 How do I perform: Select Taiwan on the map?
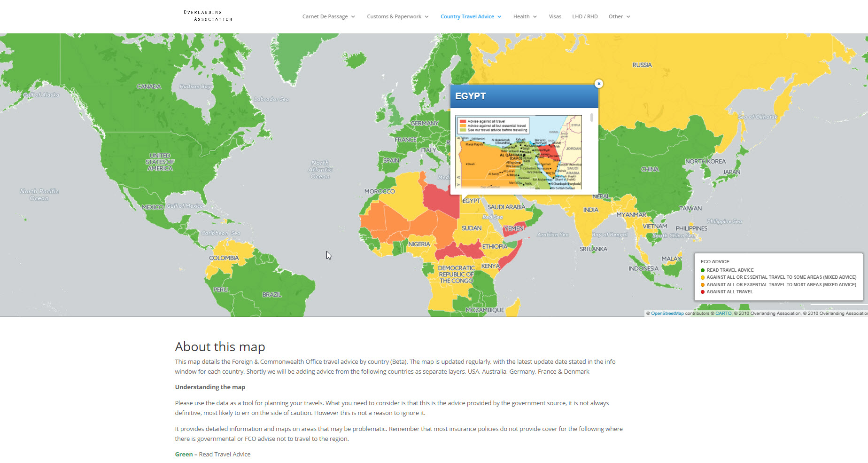click(x=690, y=208)
